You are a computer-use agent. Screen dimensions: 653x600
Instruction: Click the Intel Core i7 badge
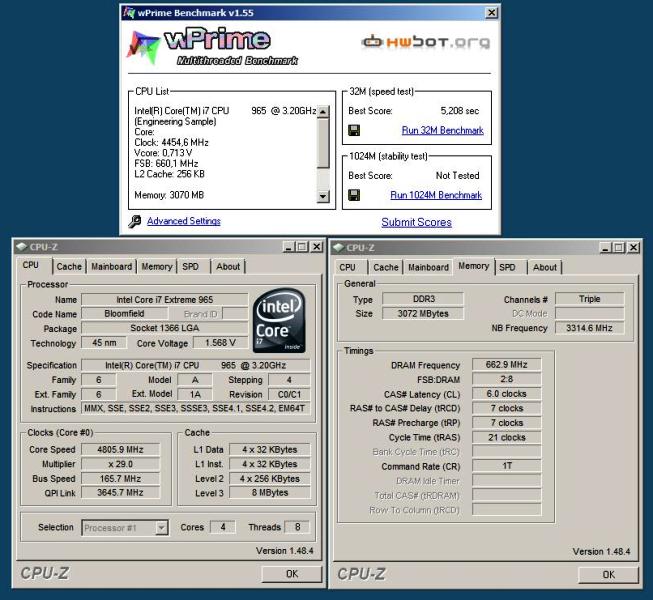(x=279, y=321)
